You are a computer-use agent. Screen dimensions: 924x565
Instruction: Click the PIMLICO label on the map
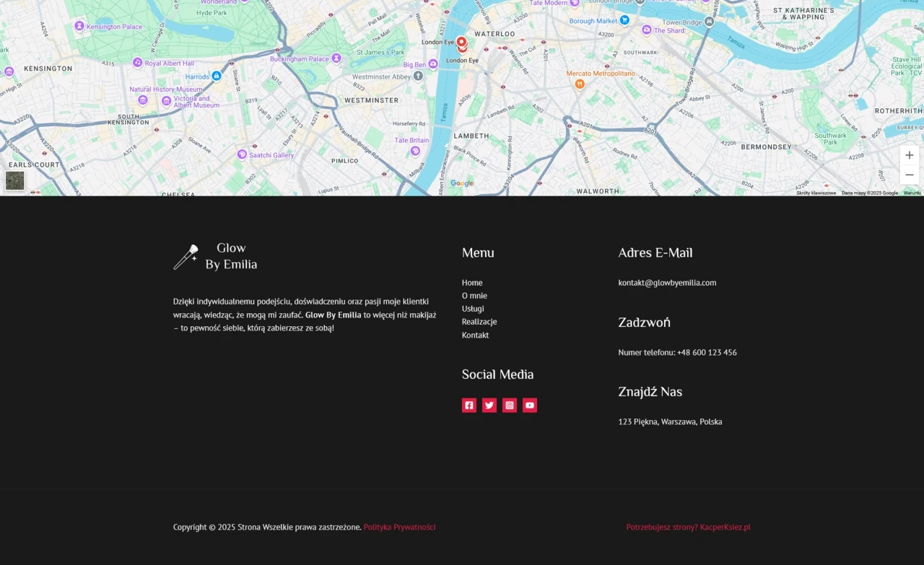(x=344, y=161)
